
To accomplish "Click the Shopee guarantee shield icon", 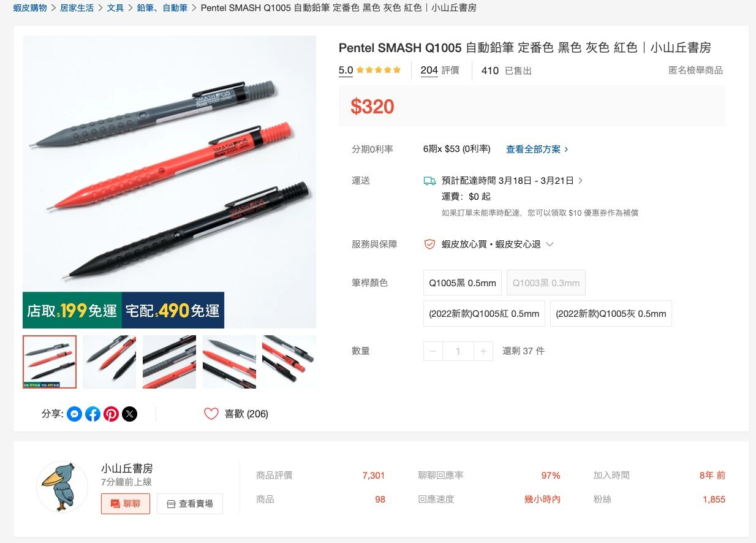I will coord(430,244).
